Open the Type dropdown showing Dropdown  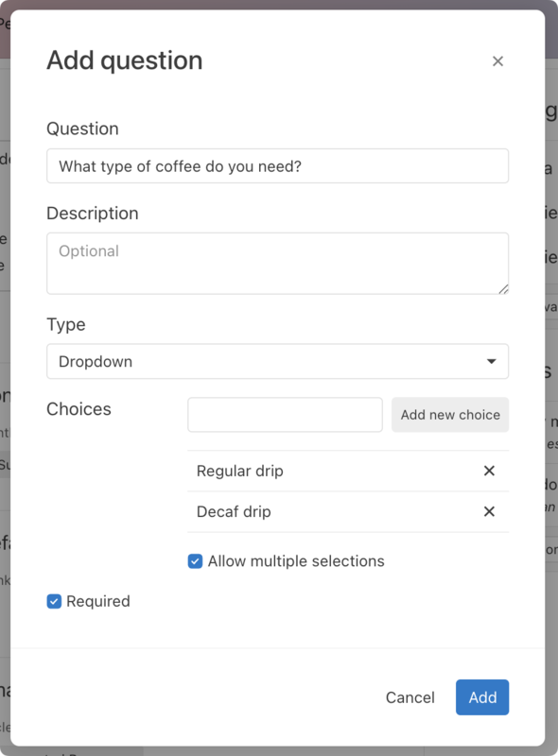(x=278, y=361)
